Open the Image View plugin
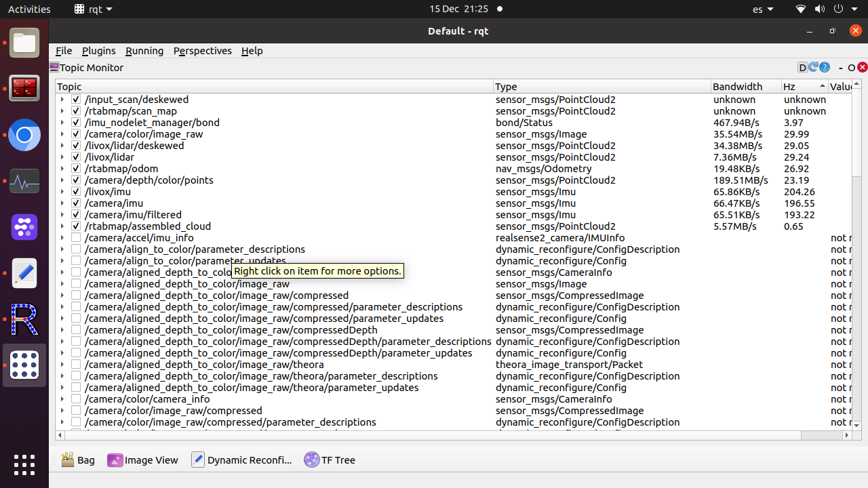The width and height of the screenshot is (868, 488). click(x=143, y=460)
